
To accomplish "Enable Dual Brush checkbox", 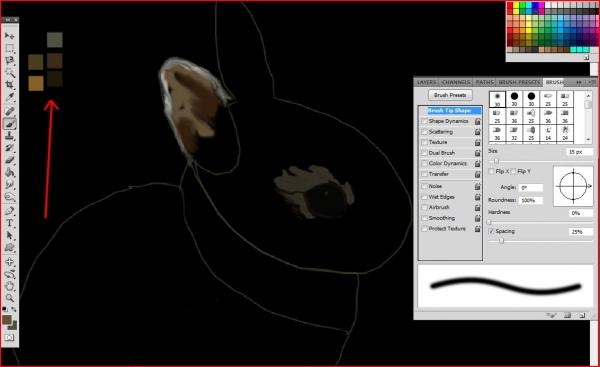I will pos(424,153).
